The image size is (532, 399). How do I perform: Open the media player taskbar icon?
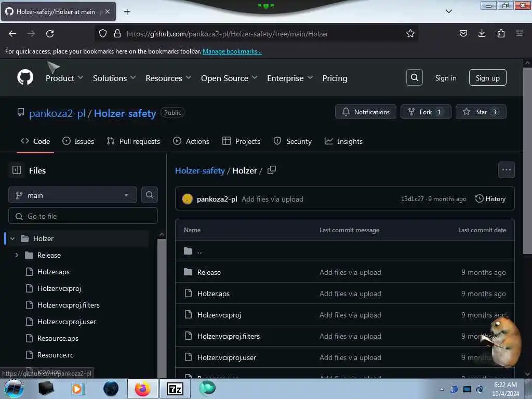(x=77, y=389)
